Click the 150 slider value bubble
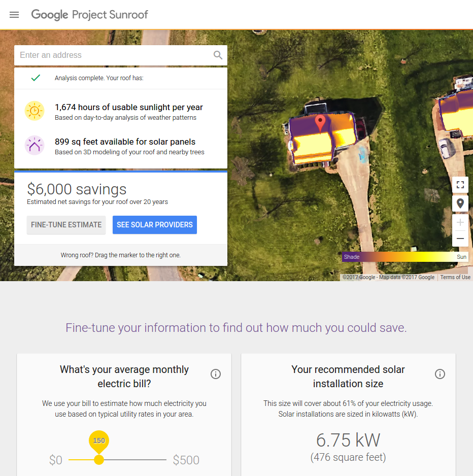The width and height of the screenshot is (473, 476). pos(99,441)
